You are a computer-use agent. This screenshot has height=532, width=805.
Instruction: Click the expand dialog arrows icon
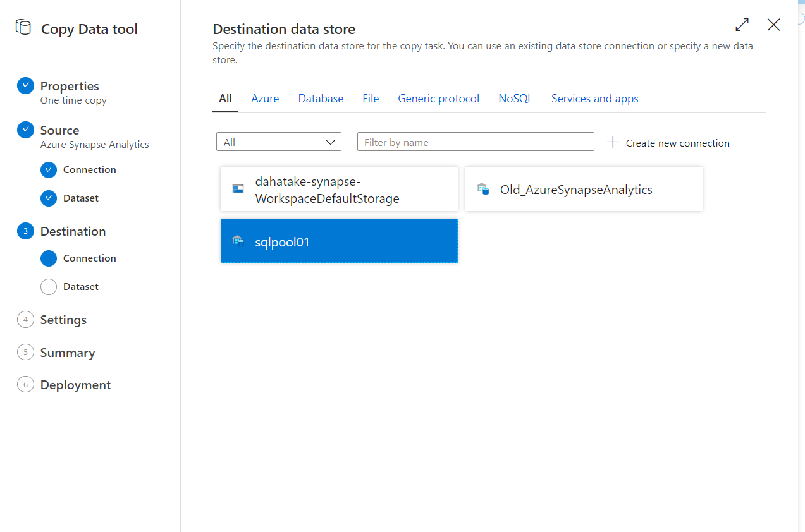742,25
